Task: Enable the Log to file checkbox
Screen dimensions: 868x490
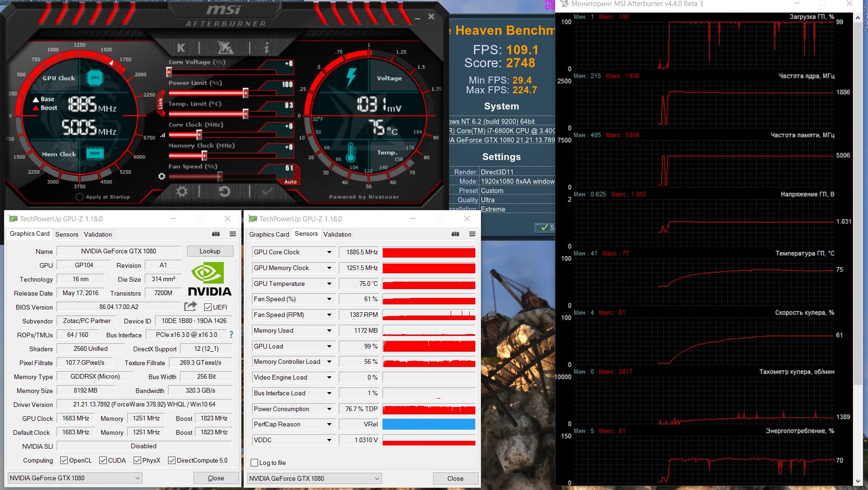Action: [254, 463]
